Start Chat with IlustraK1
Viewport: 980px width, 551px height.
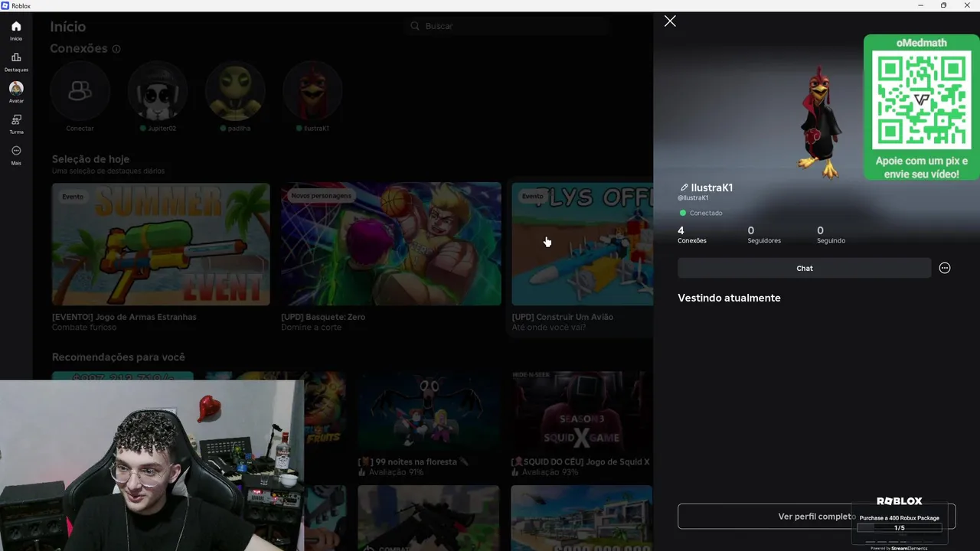pyautogui.click(x=804, y=268)
